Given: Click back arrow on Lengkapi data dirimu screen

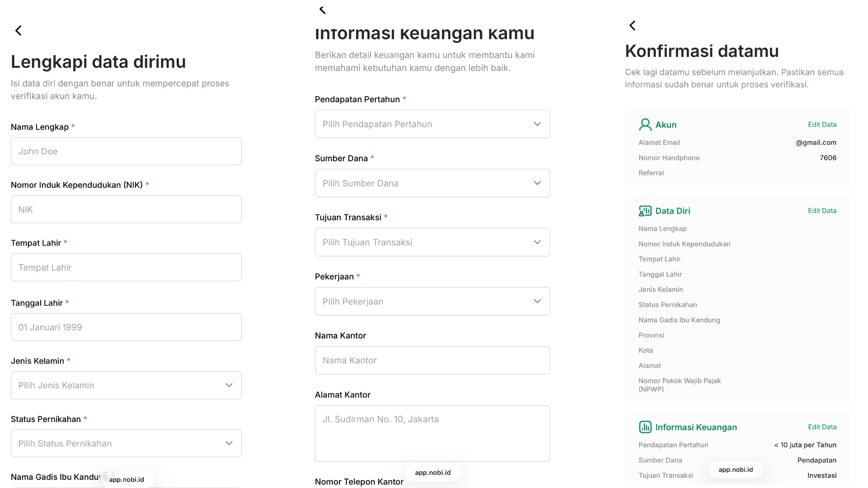Looking at the screenshot, I should (x=19, y=31).
